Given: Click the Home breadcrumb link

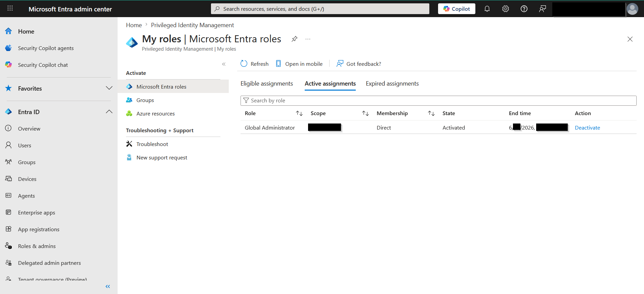Looking at the screenshot, I should click(x=134, y=25).
